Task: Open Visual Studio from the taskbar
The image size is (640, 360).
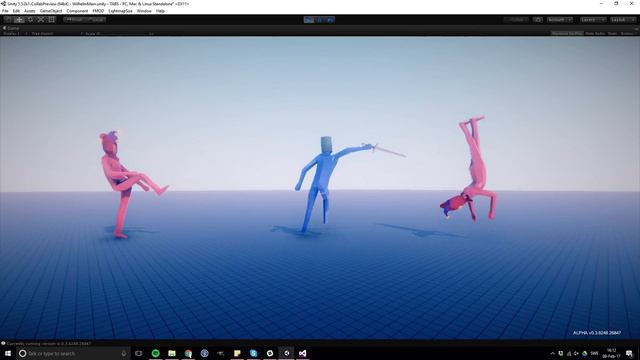Action: [302, 353]
